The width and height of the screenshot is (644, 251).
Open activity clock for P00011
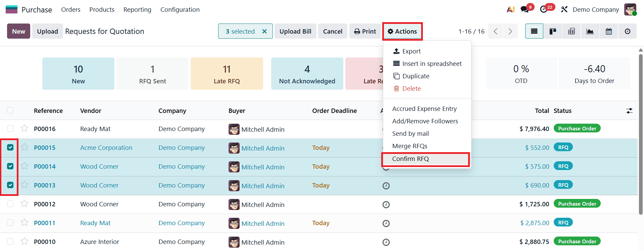386,223
